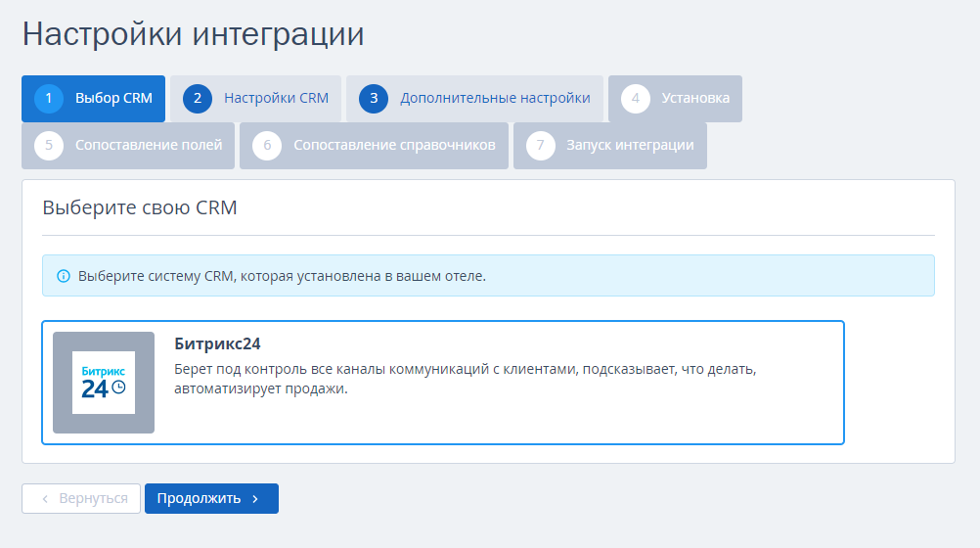The width and height of the screenshot is (980, 548).
Task: Click the info icon in the hint banner
Action: [64, 276]
